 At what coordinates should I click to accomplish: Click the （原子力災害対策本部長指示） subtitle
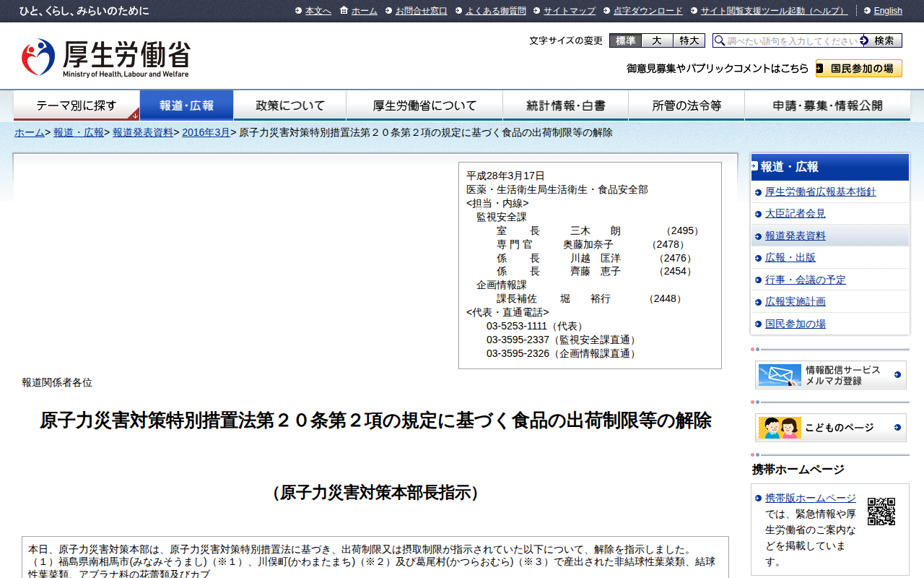pos(375,493)
